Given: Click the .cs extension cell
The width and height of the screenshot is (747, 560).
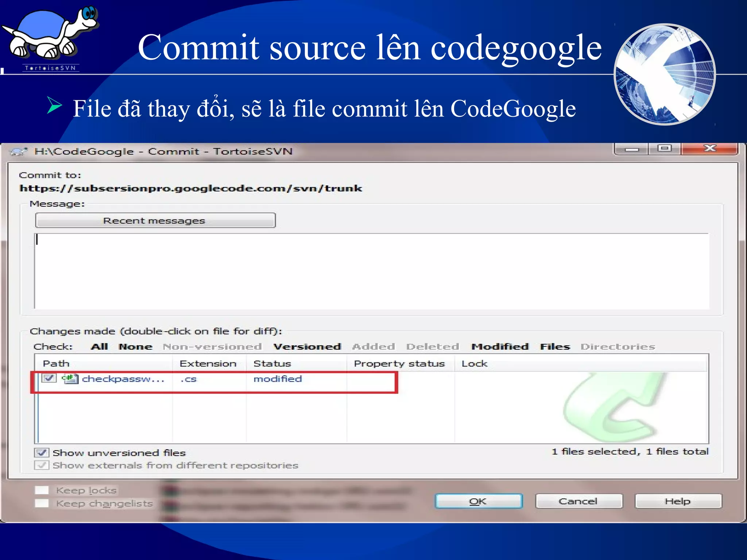Looking at the screenshot, I should pyautogui.click(x=189, y=379).
